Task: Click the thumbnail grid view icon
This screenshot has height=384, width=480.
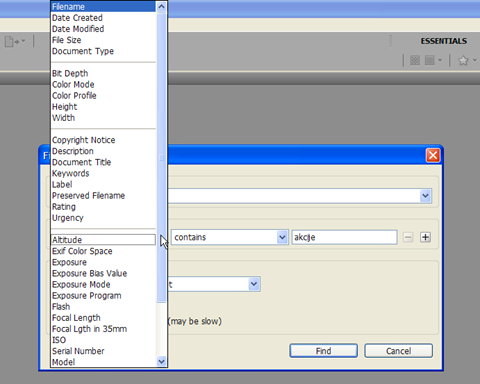Action: click(x=415, y=60)
